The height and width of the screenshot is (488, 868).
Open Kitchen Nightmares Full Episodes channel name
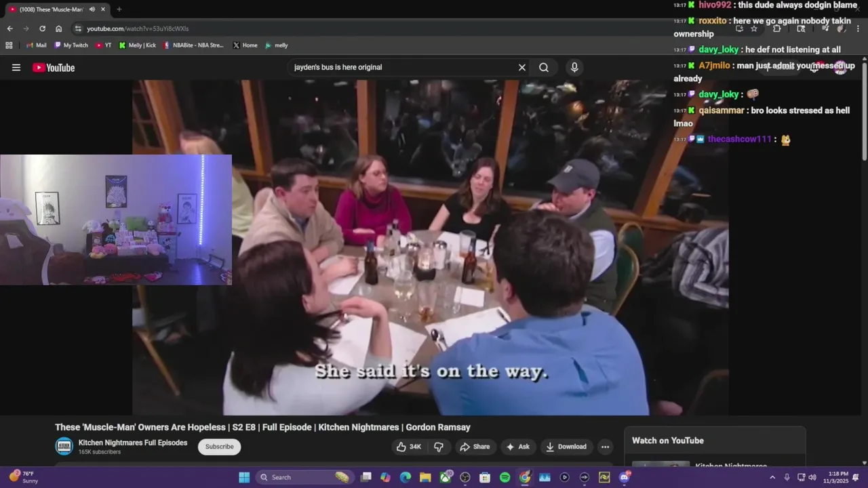(133, 443)
